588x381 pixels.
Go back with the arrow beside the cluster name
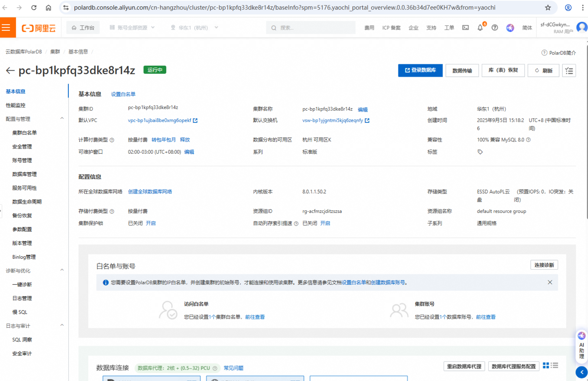click(10, 70)
